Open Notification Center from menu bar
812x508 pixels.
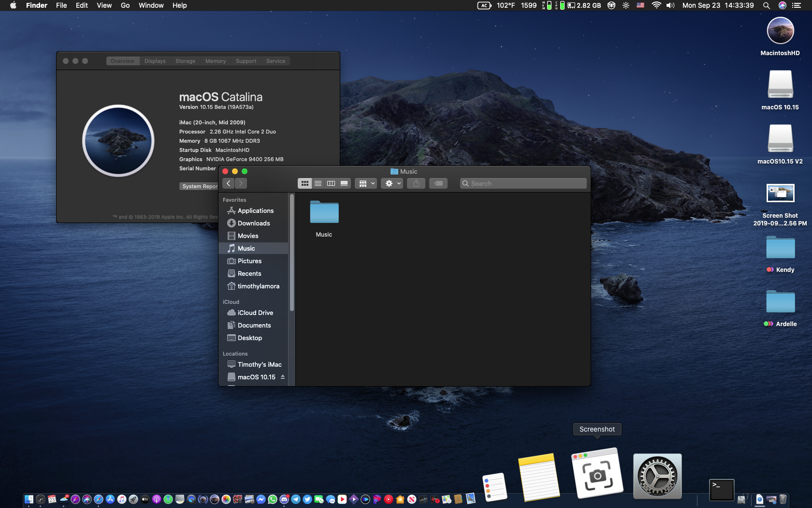click(x=797, y=5)
